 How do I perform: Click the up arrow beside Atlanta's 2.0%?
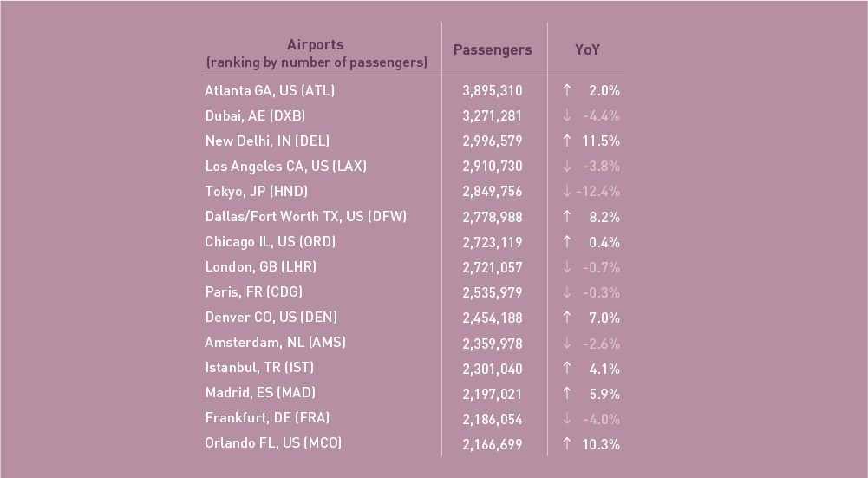tap(566, 90)
